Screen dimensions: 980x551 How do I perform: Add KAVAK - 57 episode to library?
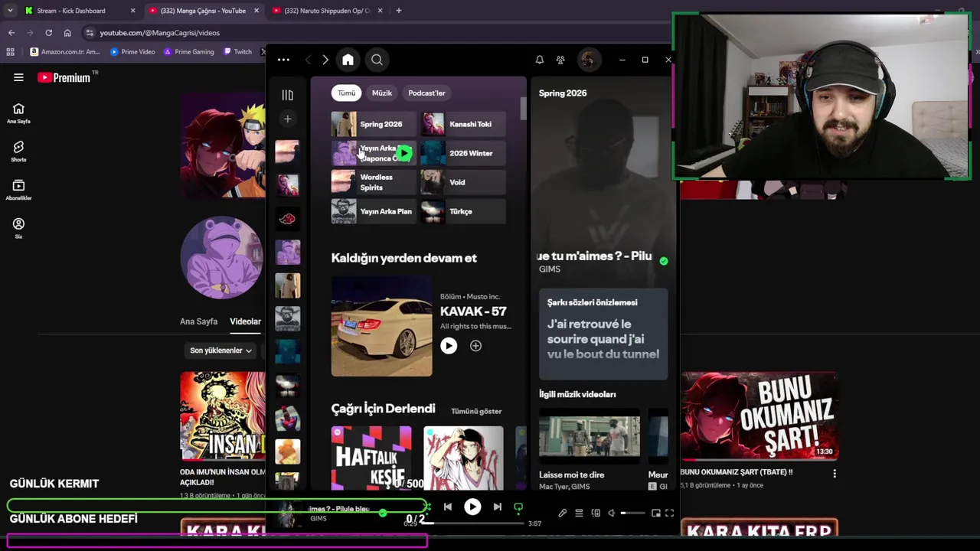475,346
